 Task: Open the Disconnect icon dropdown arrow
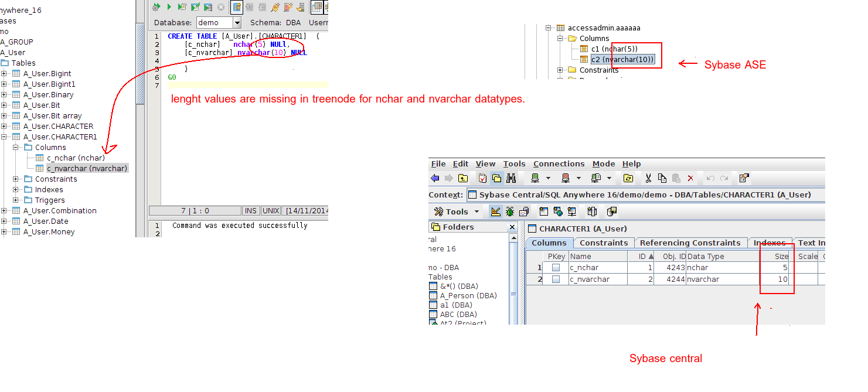pyautogui.click(x=578, y=178)
